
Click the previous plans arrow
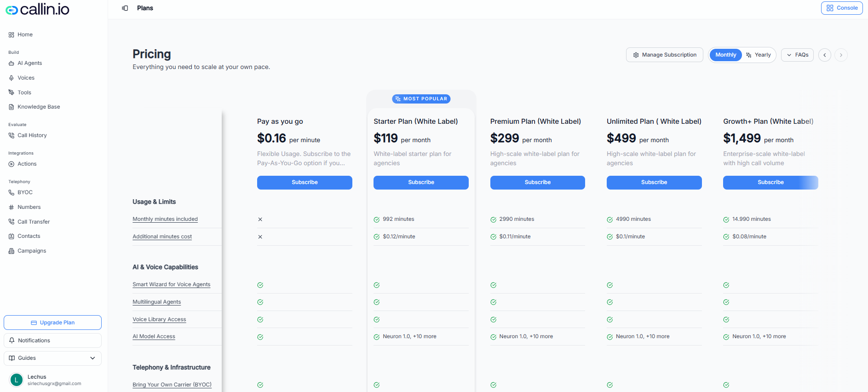click(x=825, y=55)
